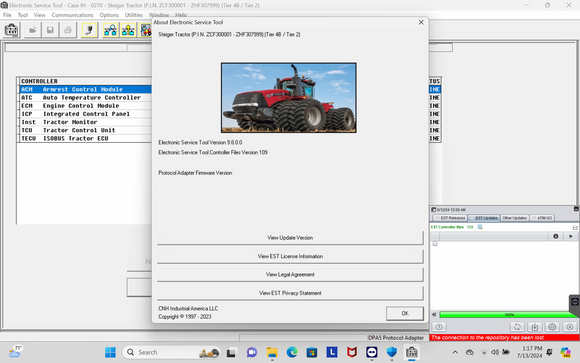Screen dimensions: 580x363
Task: Close the About Electronic Service Tool dialog
Action: (x=421, y=22)
